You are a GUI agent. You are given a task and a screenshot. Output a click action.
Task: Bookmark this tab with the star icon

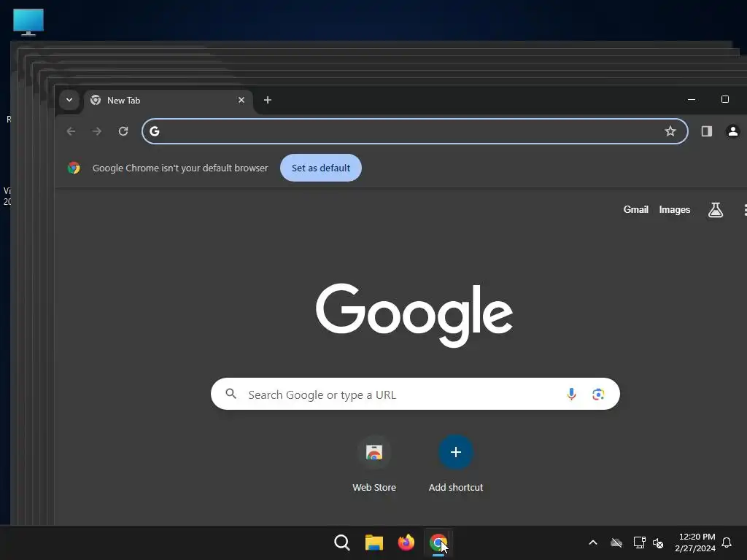tap(670, 131)
